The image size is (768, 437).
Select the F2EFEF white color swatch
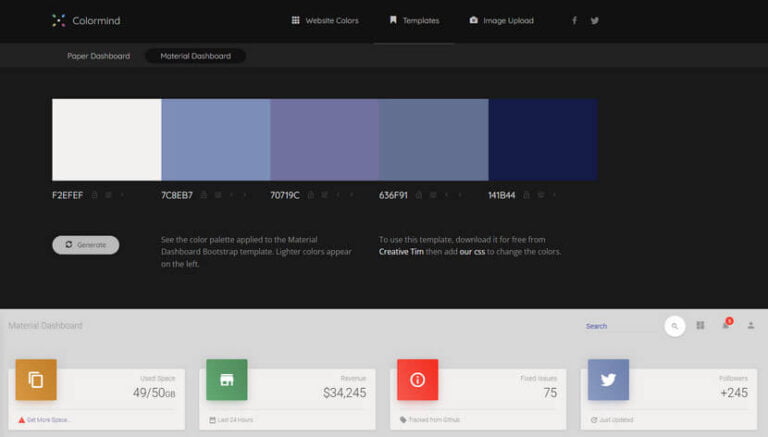coord(107,140)
